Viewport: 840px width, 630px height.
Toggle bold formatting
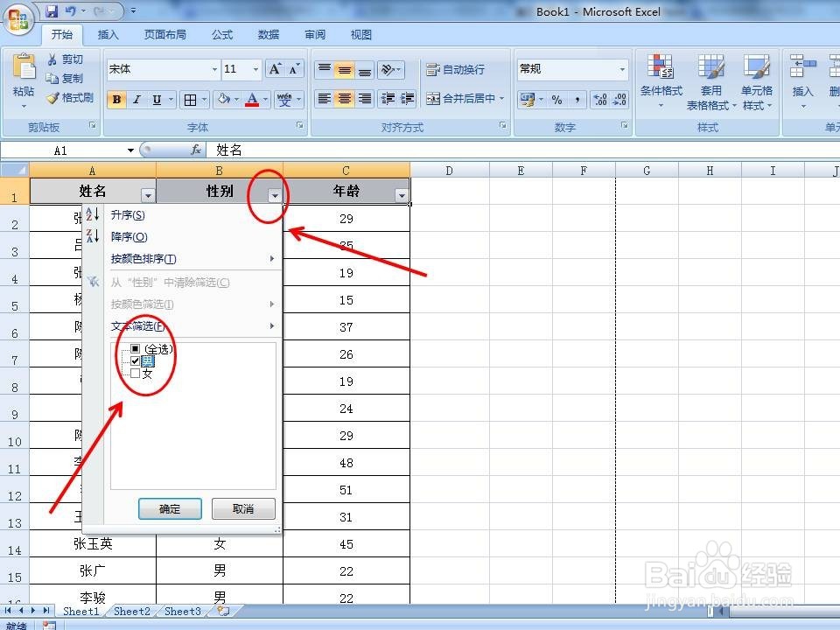pyautogui.click(x=116, y=99)
